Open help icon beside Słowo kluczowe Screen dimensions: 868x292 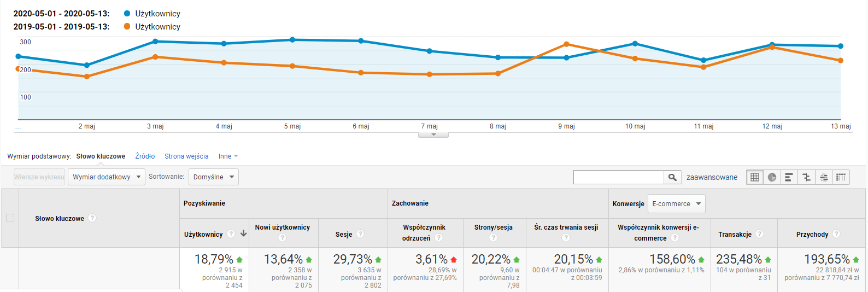pyautogui.click(x=92, y=218)
